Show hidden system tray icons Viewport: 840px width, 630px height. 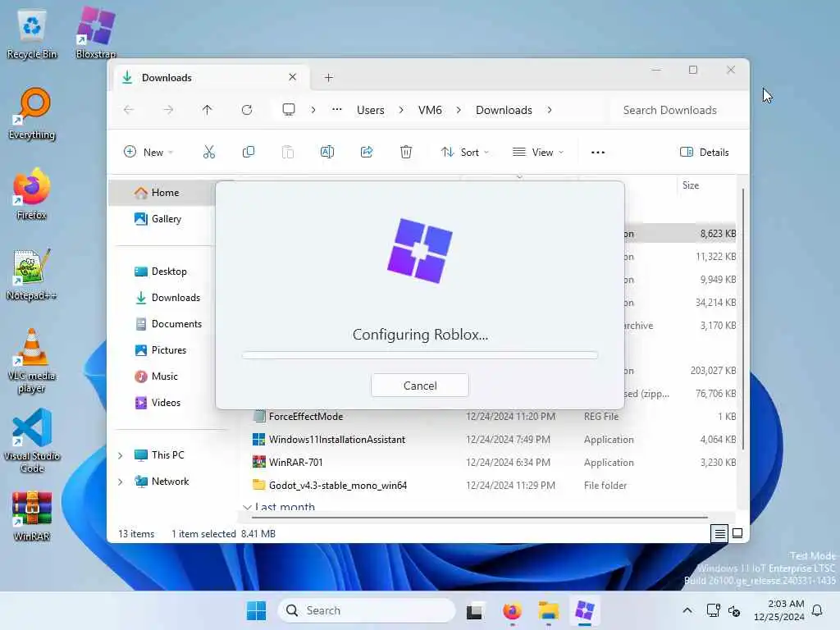[x=687, y=610]
